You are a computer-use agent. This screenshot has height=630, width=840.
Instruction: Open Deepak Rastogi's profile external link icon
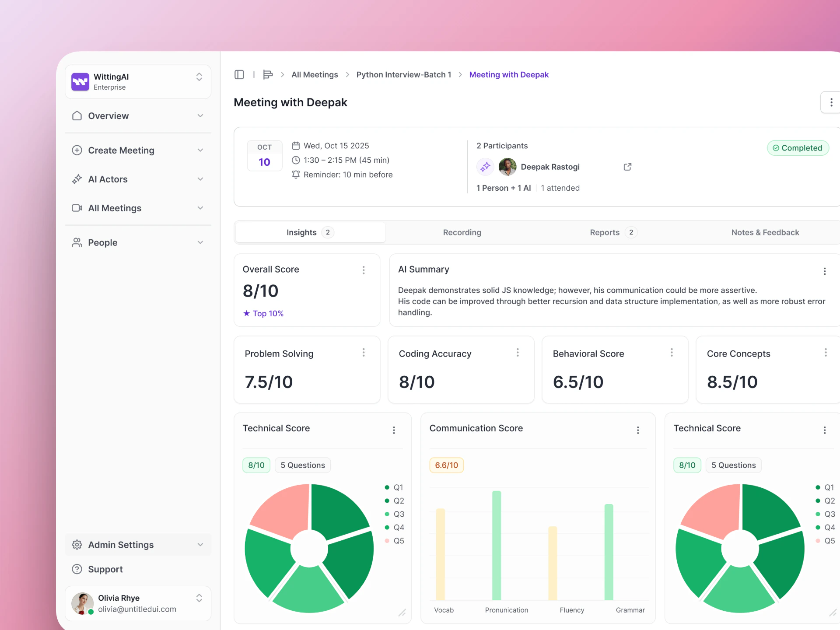pos(627,167)
